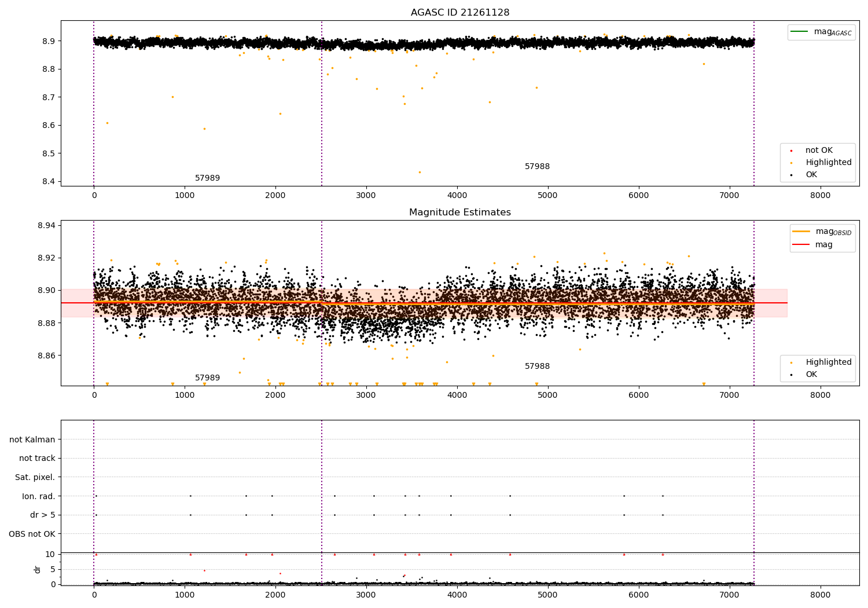Click the 8.88 y-axis tick label
The height and width of the screenshot is (608, 868).
[46, 323]
